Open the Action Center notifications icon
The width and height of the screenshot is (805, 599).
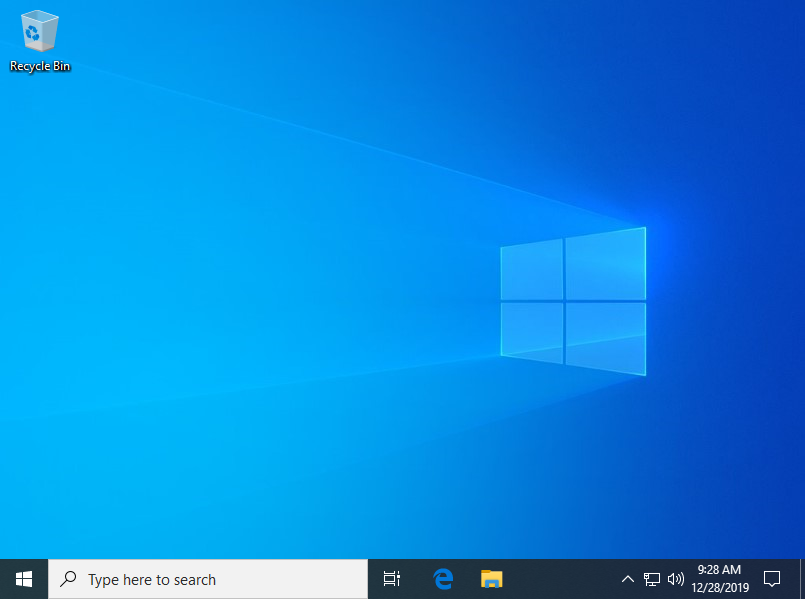tap(772, 579)
